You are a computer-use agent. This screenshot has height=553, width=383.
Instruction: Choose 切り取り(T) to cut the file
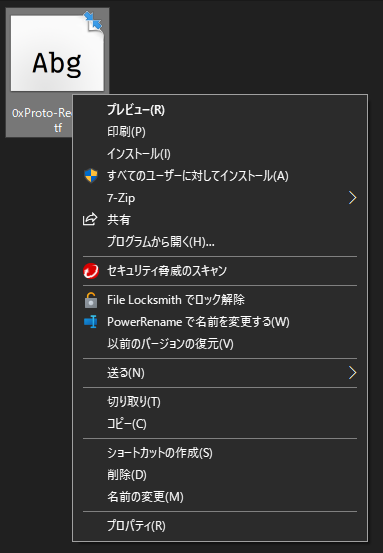pyautogui.click(x=220, y=402)
